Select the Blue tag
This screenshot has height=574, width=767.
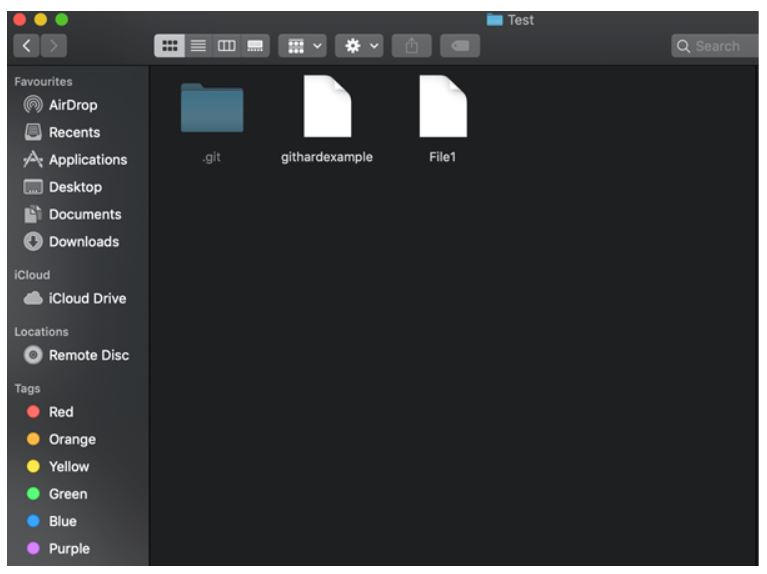(x=51, y=522)
